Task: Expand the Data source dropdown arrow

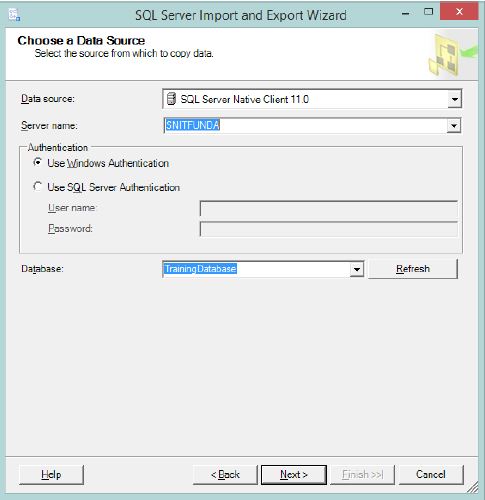Action: point(454,99)
